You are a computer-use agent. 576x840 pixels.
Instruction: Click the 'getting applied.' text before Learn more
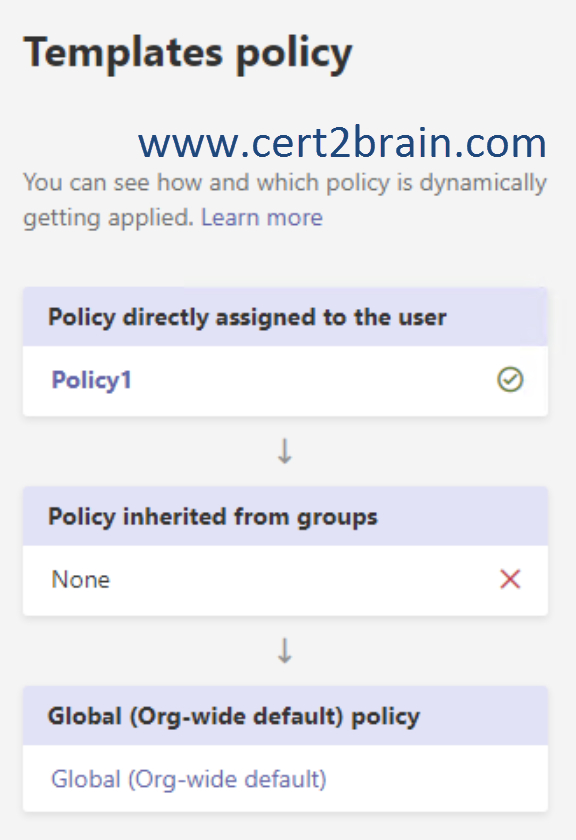tap(108, 218)
